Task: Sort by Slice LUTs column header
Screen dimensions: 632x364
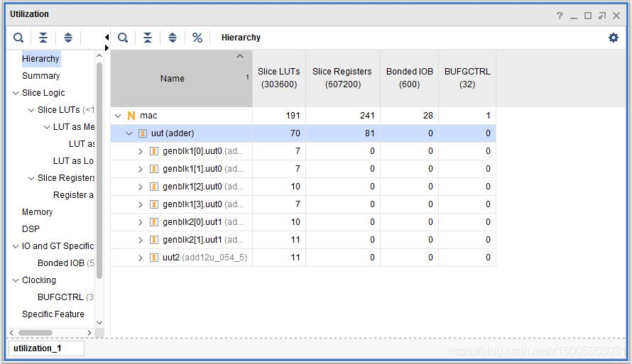Action: click(279, 78)
